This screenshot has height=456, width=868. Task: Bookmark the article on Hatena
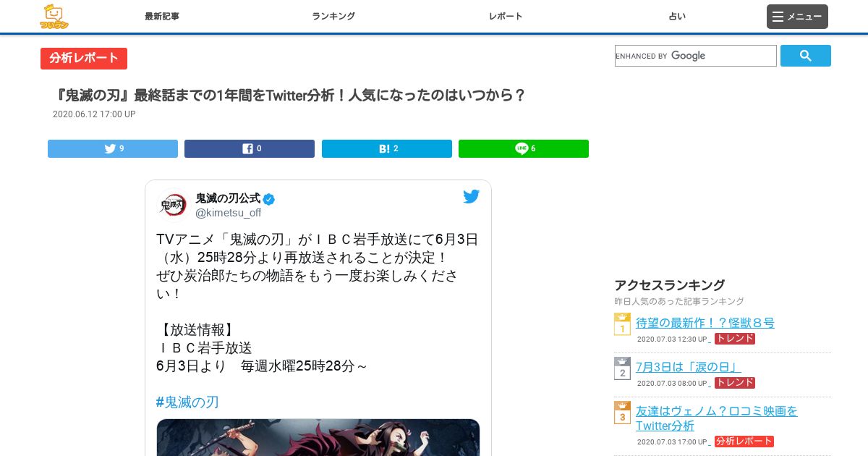[x=387, y=148]
